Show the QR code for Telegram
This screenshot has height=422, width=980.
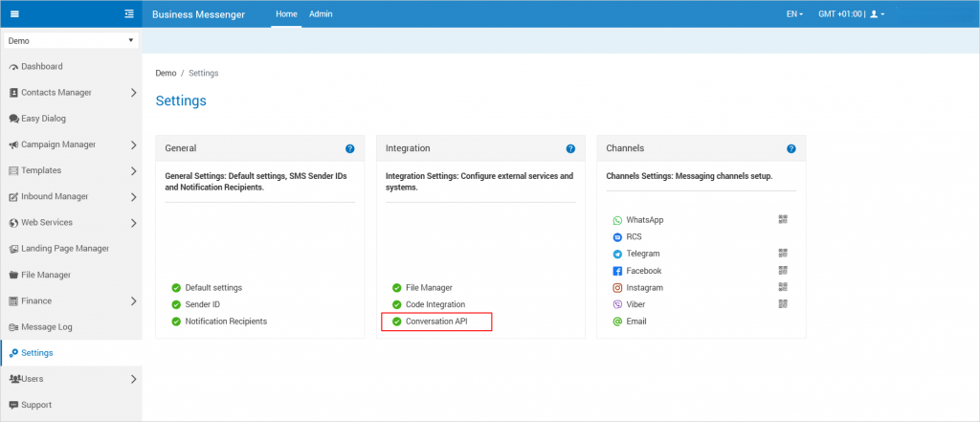[x=783, y=254]
